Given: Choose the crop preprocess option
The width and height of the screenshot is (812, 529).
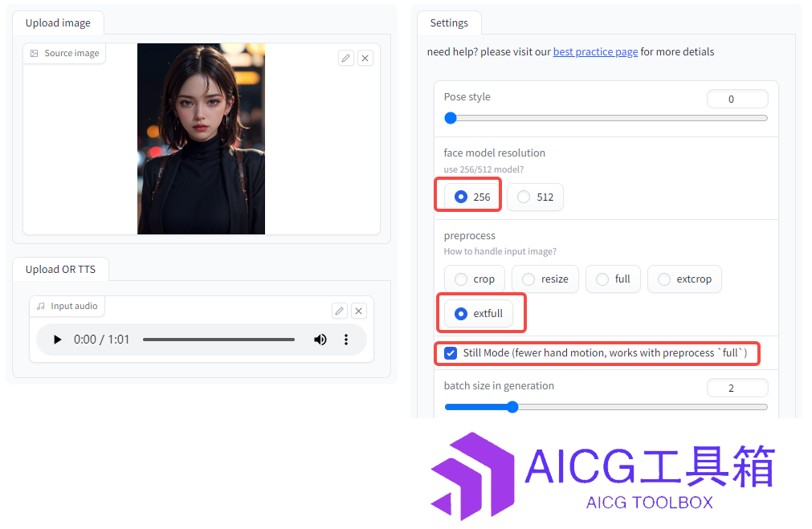Looking at the screenshot, I should coord(475,279).
